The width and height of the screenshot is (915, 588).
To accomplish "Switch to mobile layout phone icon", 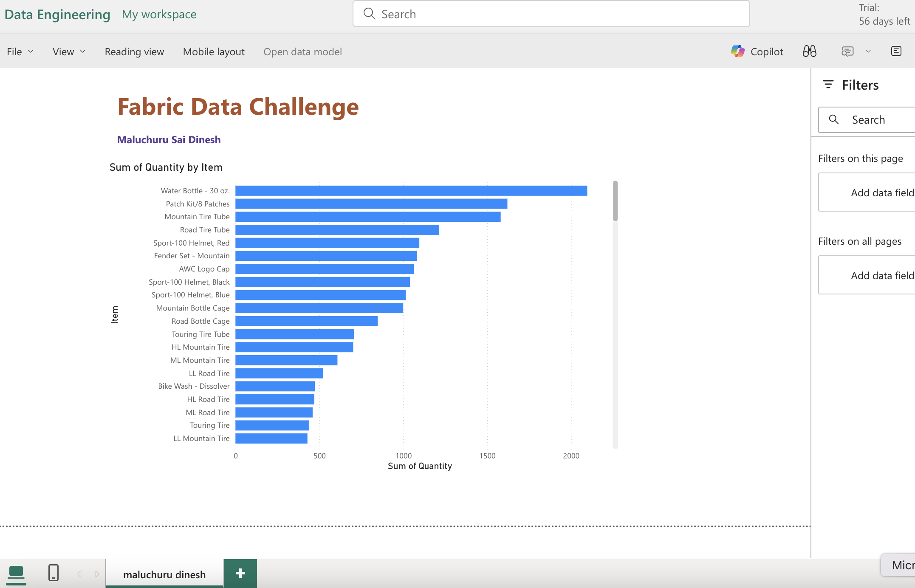I will [54, 573].
